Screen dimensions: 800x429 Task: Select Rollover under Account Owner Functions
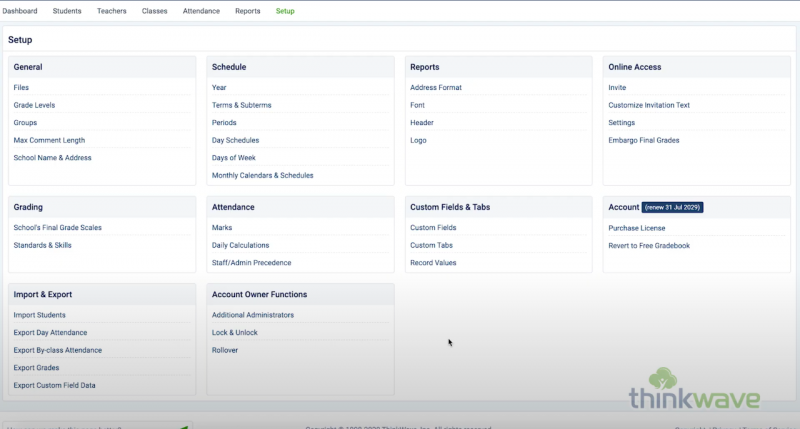[224, 350]
